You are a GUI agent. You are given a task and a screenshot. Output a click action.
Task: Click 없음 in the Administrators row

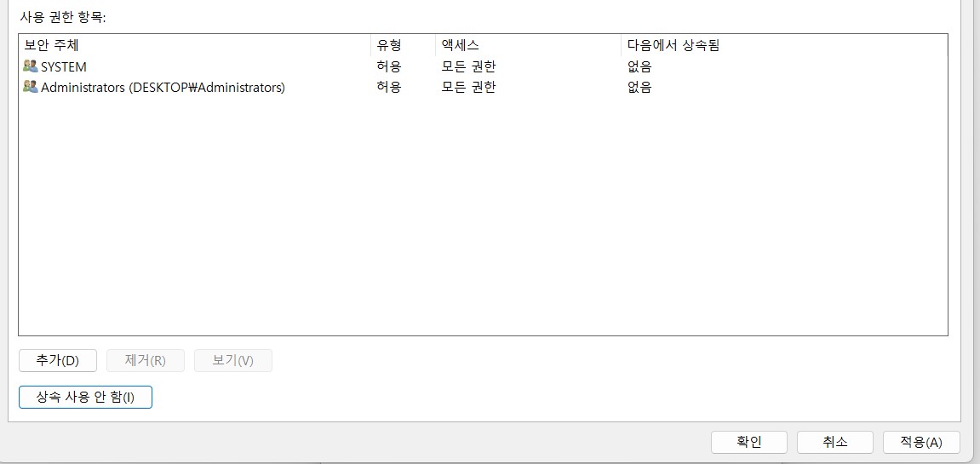coord(639,87)
